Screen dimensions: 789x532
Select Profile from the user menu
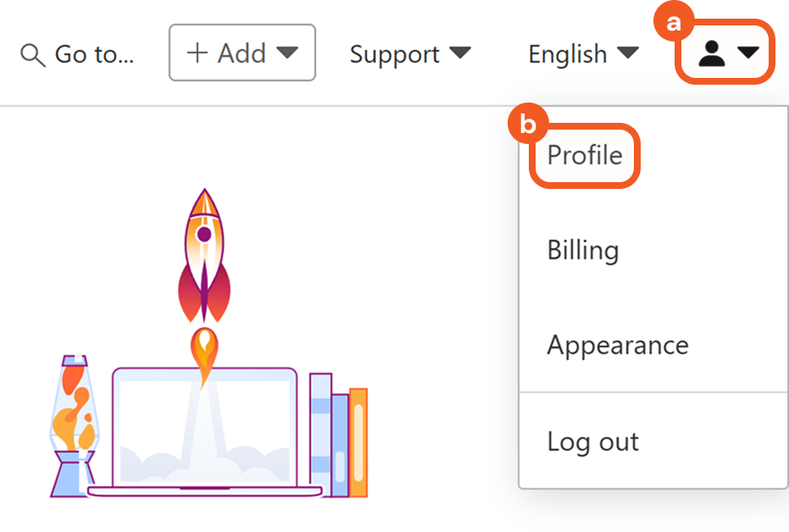pyautogui.click(x=585, y=155)
